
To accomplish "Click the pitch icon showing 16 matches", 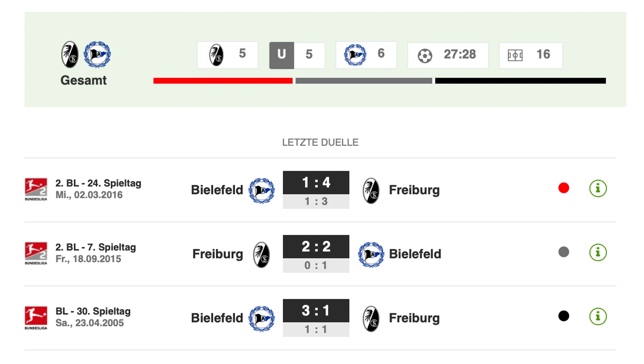I will (x=515, y=56).
